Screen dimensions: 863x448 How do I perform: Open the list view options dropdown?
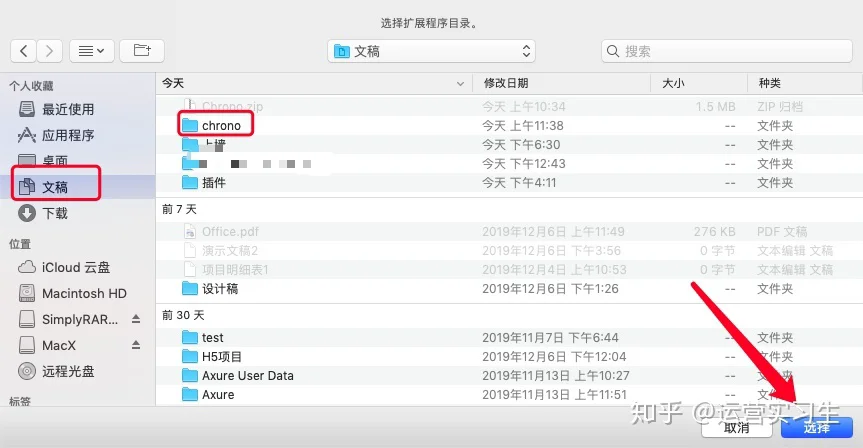click(x=92, y=51)
